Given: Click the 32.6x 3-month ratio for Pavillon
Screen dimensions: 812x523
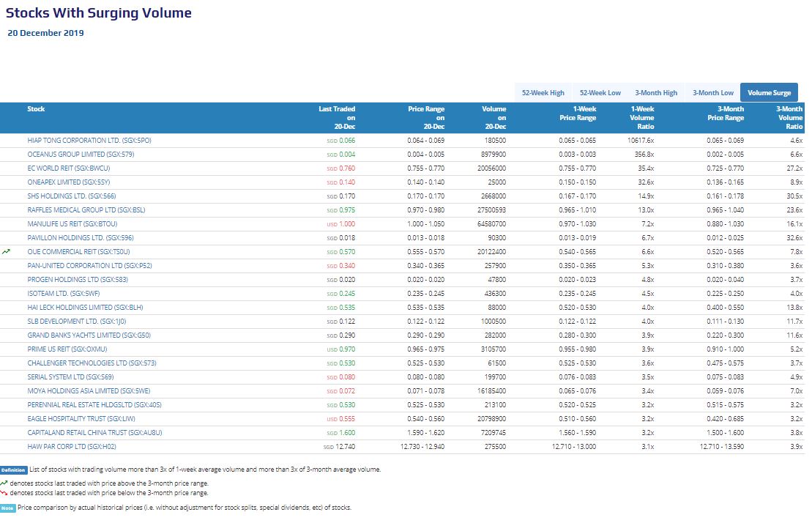Looking at the screenshot, I should [x=794, y=238].
